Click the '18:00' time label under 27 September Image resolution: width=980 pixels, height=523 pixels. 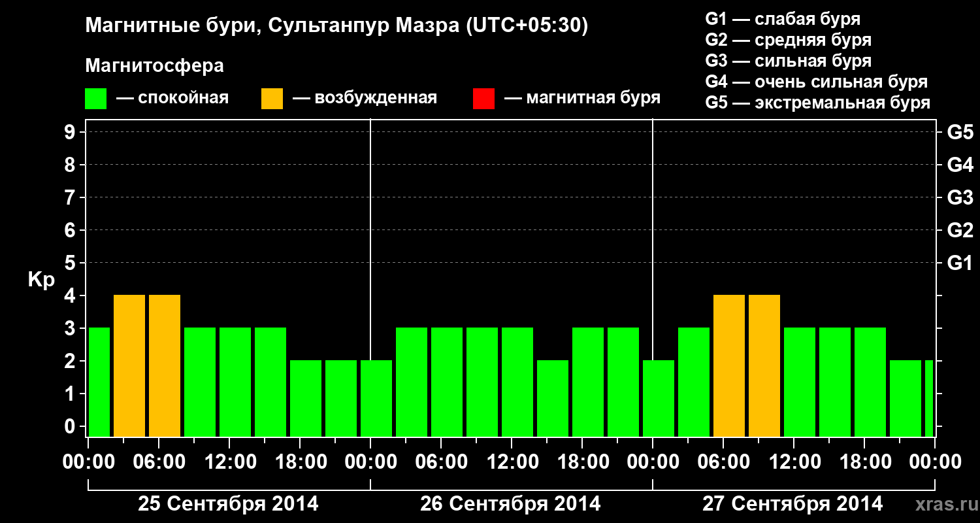(864, 462)
